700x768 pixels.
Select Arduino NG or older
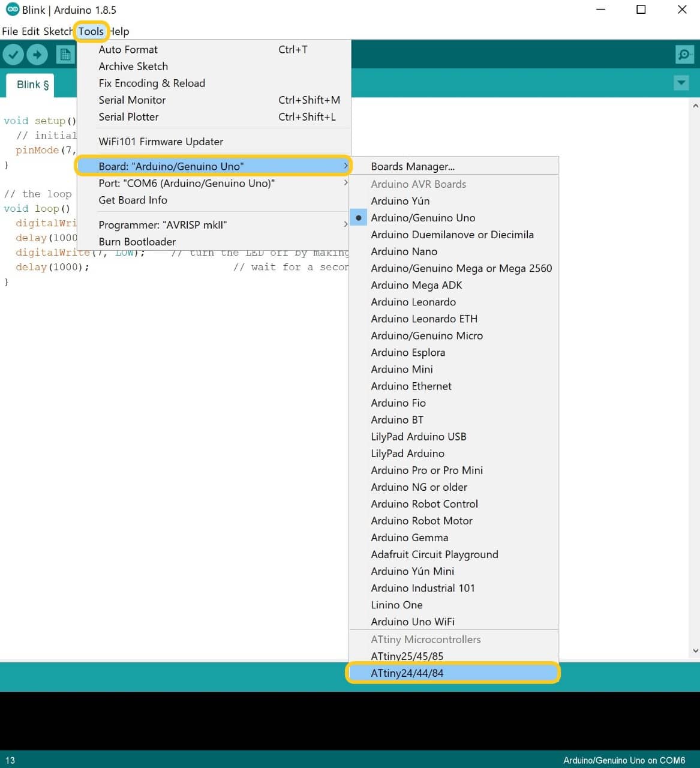[x=453, y=487]
